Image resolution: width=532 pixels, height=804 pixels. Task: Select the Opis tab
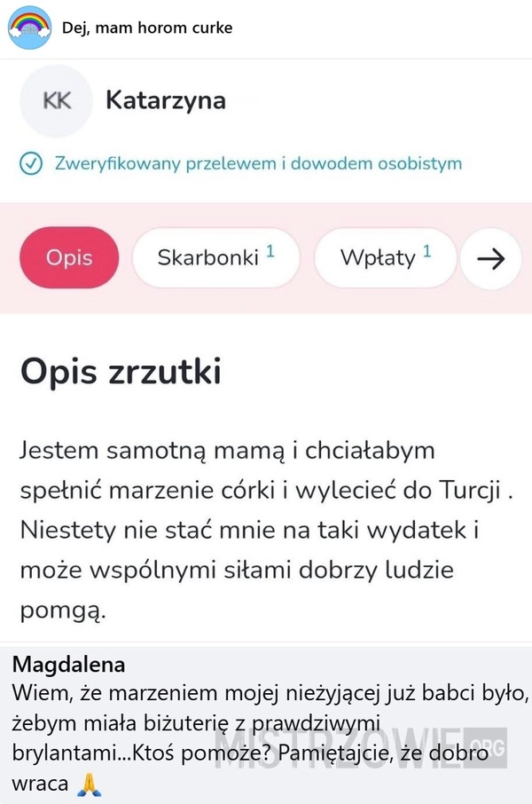click(x=69, y=257)
